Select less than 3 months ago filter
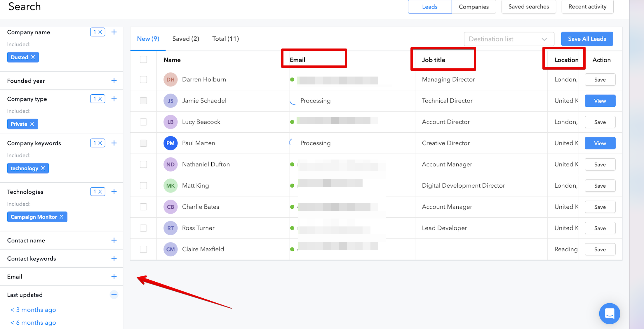644x329 pixels. pos(34,309)
